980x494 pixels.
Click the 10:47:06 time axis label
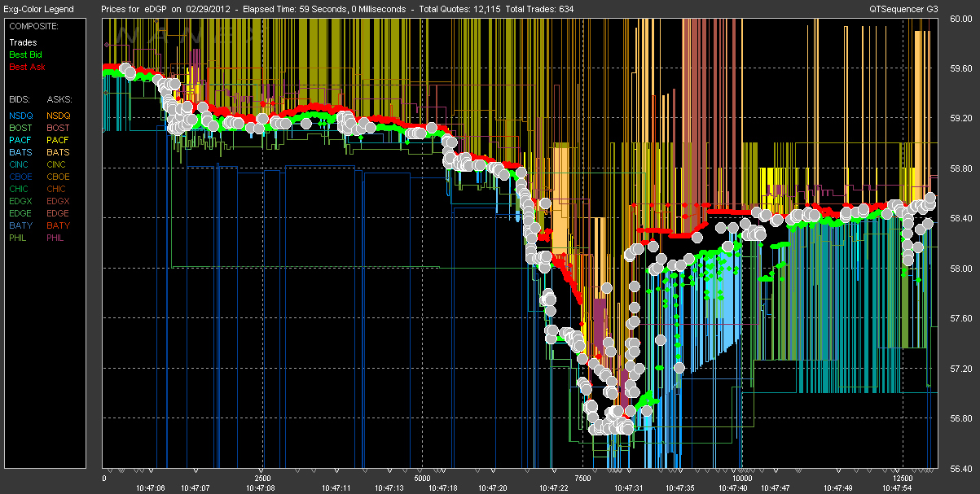[x=150, y=487]
